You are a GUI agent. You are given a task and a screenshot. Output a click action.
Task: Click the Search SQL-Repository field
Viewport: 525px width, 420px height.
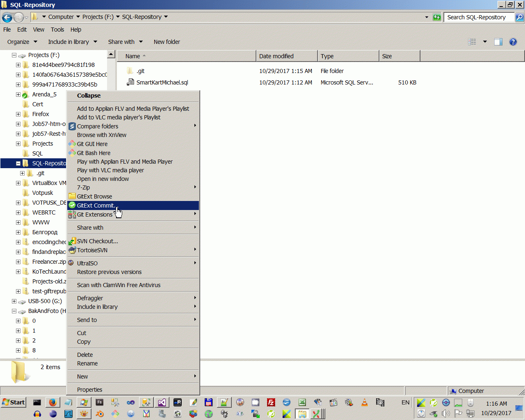pos(479,17)
